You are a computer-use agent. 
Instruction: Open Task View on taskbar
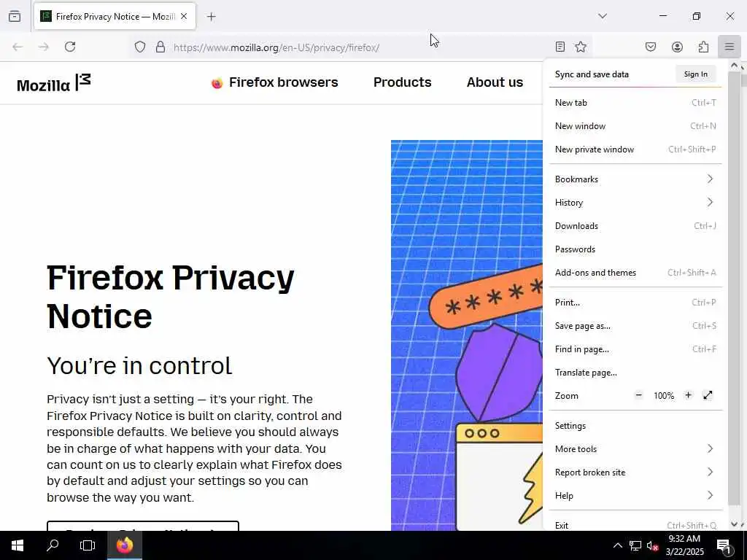pos(88,545)
